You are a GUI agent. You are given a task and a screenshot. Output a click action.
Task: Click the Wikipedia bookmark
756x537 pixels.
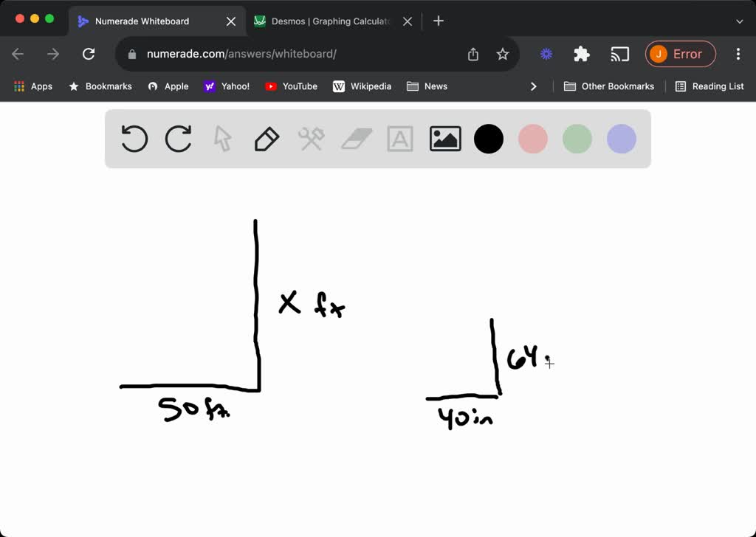point(362,86)
